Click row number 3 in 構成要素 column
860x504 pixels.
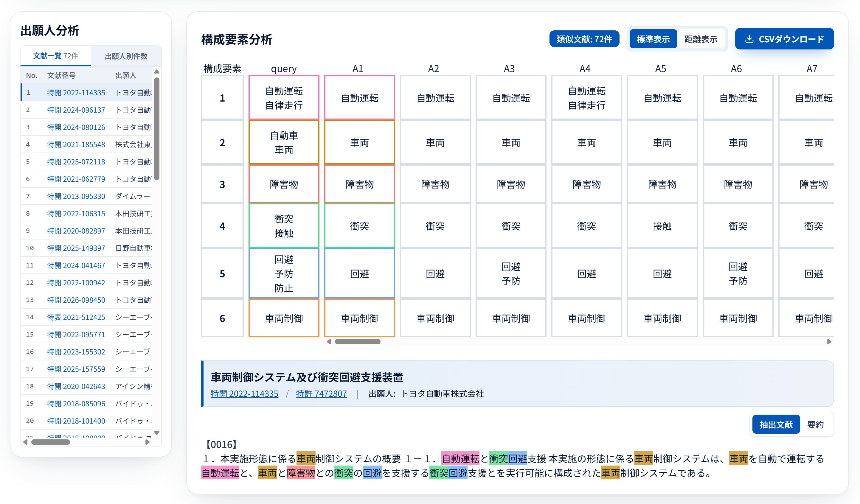tap(222, 184)
